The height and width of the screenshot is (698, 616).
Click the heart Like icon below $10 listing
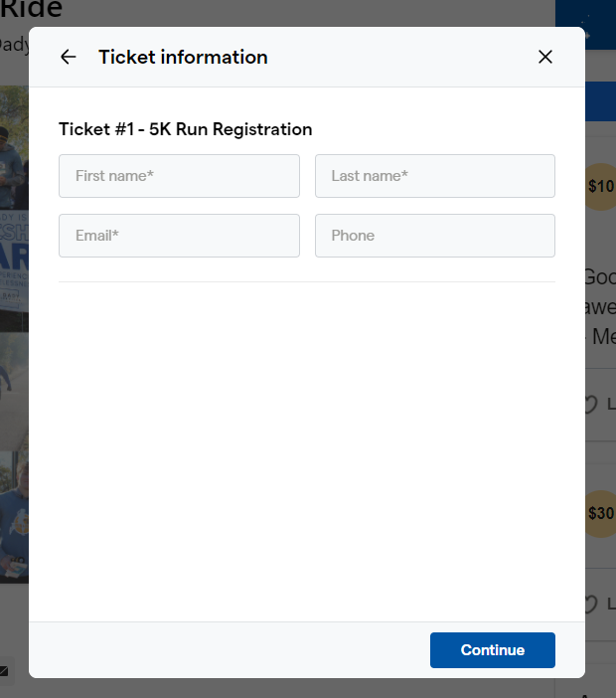point(590,405)
